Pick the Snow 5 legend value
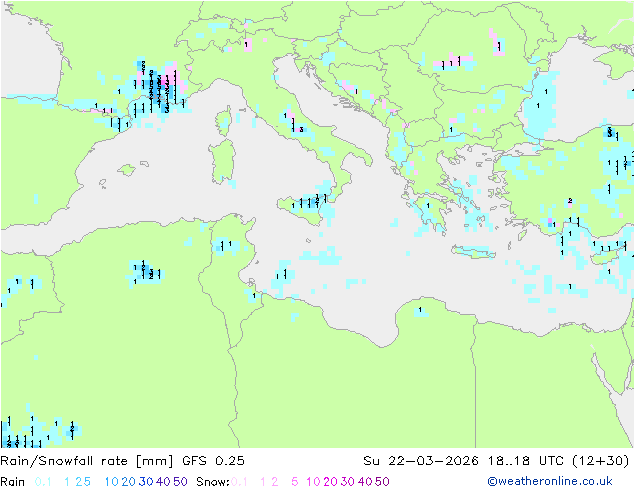Screen dimensions: 634x490 click(295, 482)
